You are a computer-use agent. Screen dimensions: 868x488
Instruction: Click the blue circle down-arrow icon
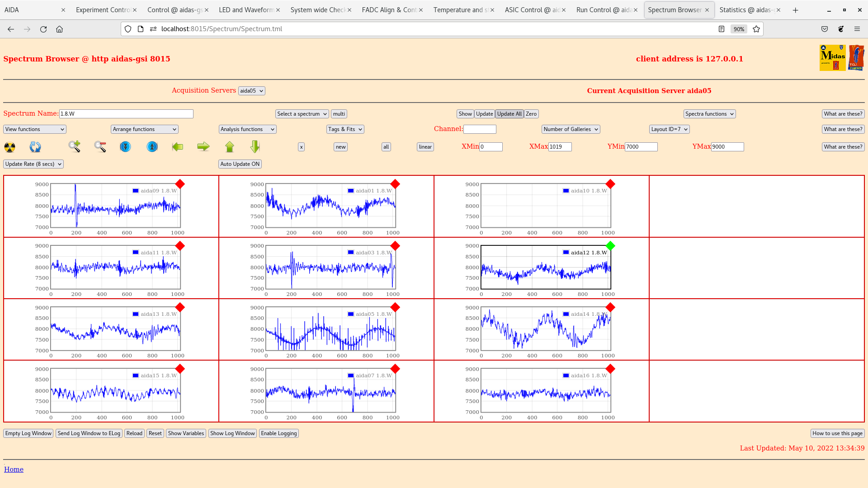(125, 146)
